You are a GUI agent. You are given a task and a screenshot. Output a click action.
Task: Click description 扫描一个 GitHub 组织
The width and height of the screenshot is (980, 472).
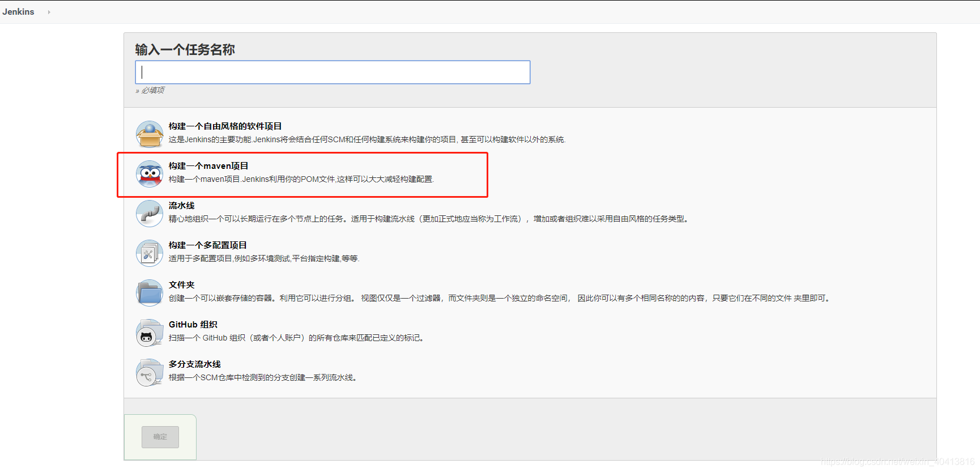pos(297,338)
